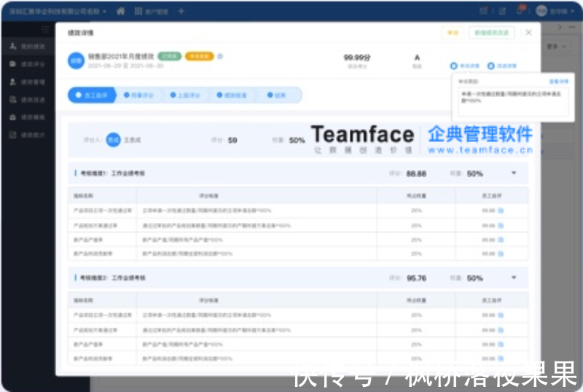Image resolution: width=583 pixels, height=392 pixels.
Task: Go to the home icon in top bar
Action: pos(120,11)
